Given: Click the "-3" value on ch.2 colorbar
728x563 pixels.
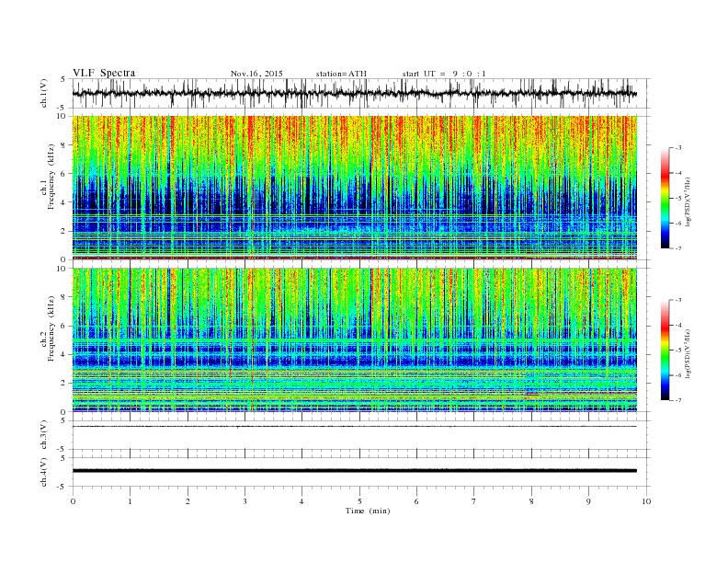Looking at the screenshot, I should (678, 300).
